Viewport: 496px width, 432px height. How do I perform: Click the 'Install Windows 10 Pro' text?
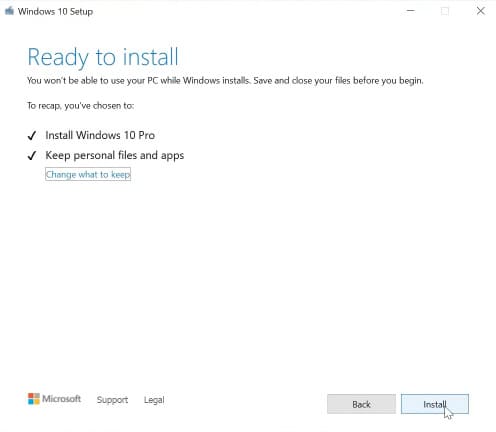100,135
